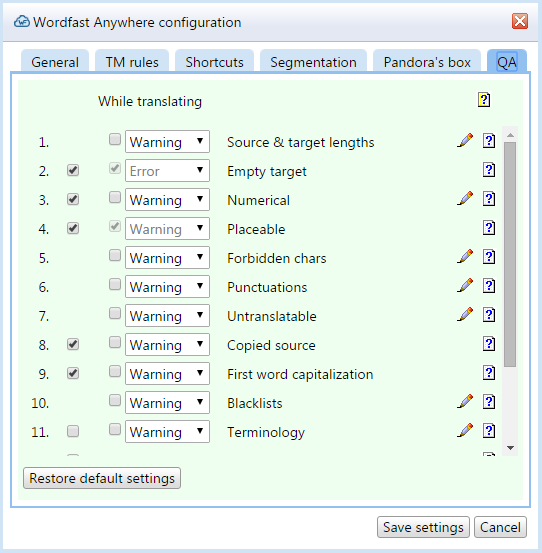Viewport: 542px width, 553px height.
Task: Open severity dropdown for Terminology
Action: [168, 431]
